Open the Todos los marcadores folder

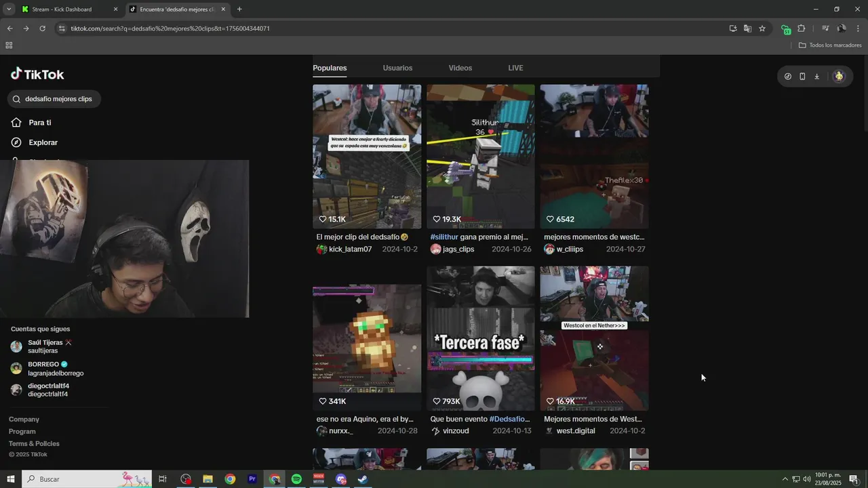pos(830,45)
